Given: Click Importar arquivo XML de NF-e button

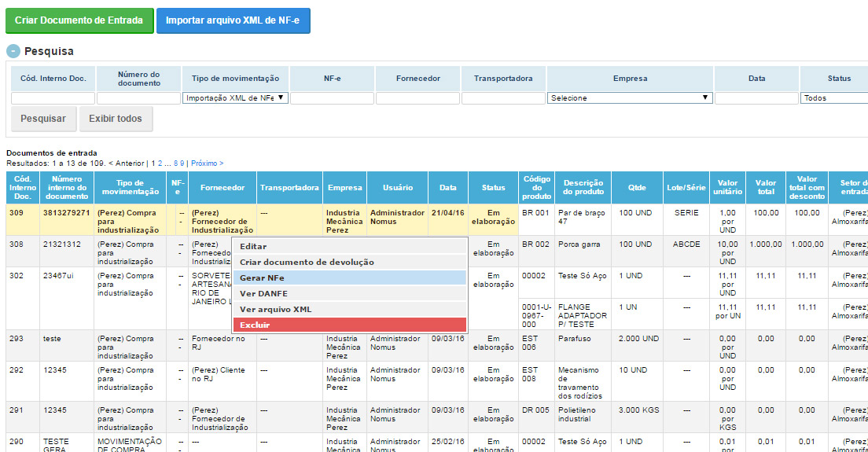Looking at the screenshot, I should pos(233,20).
